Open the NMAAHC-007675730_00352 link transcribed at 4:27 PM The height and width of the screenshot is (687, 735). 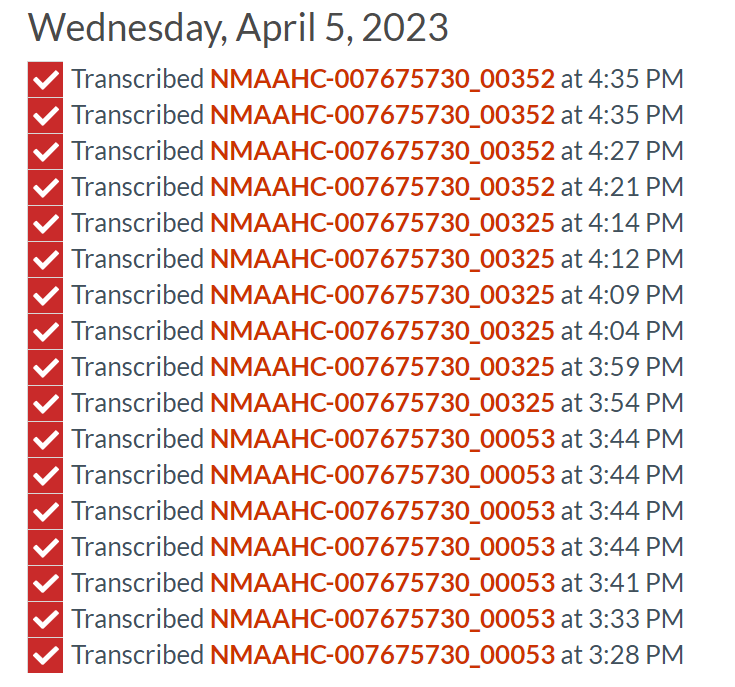coord(382,151)
